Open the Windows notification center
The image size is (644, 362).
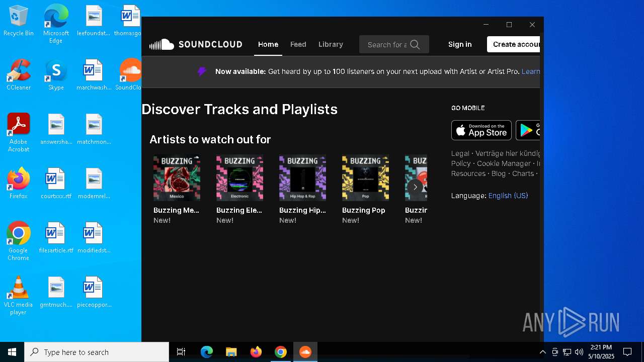click(x=627, y=352)
